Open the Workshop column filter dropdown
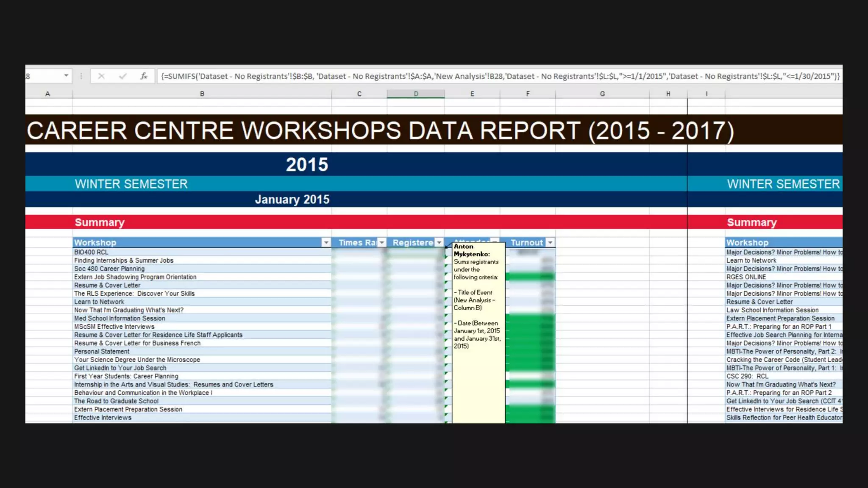This screenshot has height=488, width=868. (325, 242)
